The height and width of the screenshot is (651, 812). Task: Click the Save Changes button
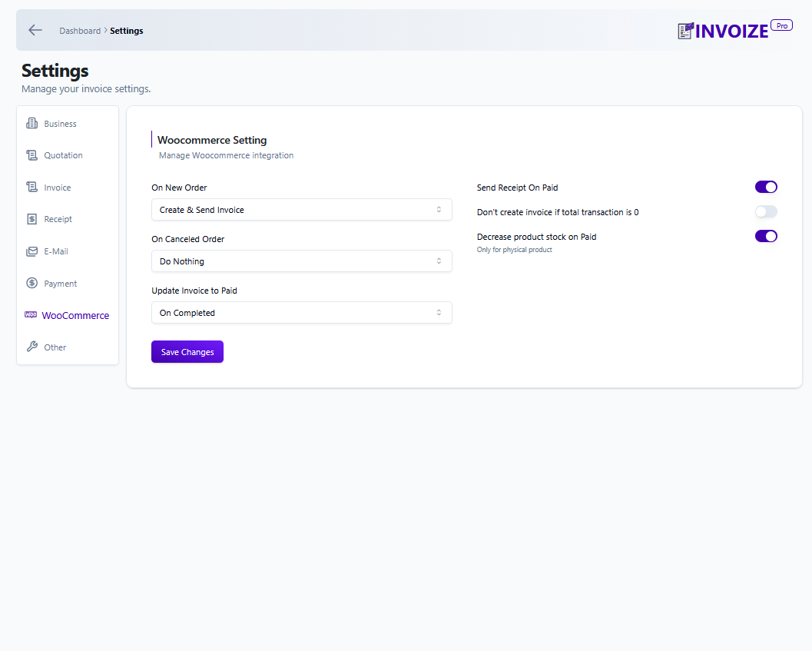[187, 351]
